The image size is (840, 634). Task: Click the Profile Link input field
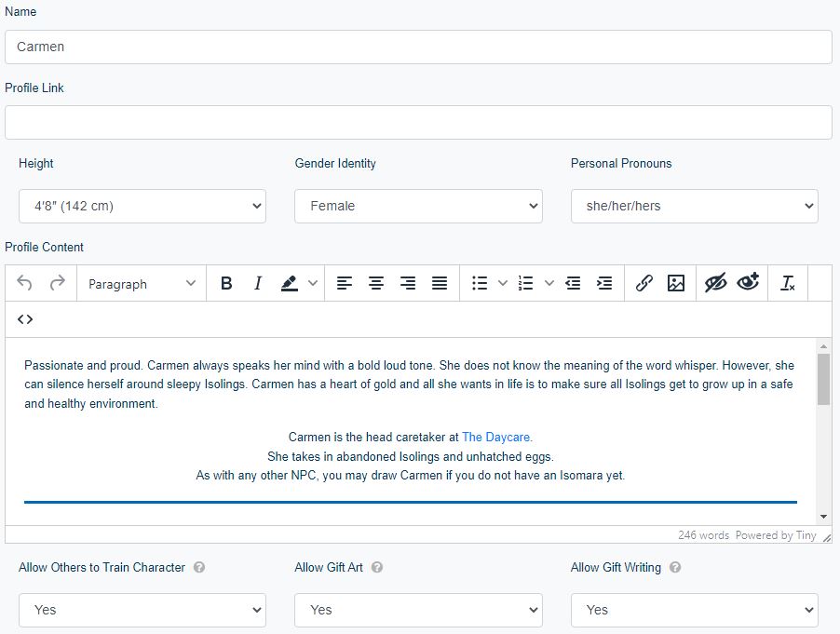pyautogui.click(x=418, y=122)
